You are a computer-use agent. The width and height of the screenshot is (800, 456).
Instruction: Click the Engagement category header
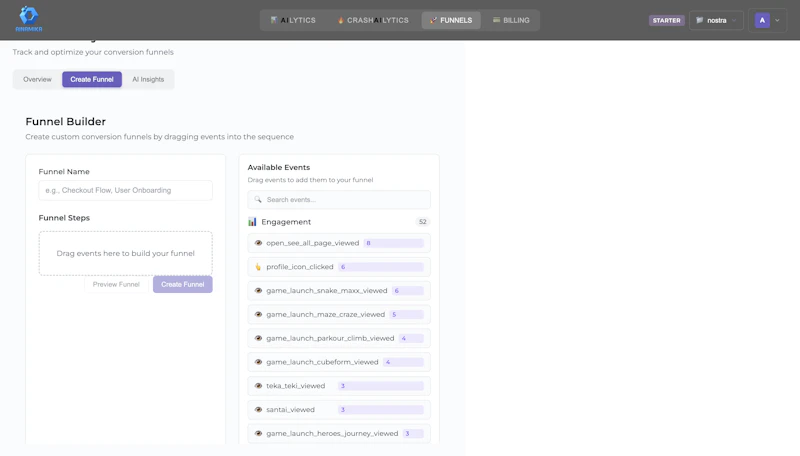pyautogui.click(x=339, y=222)
